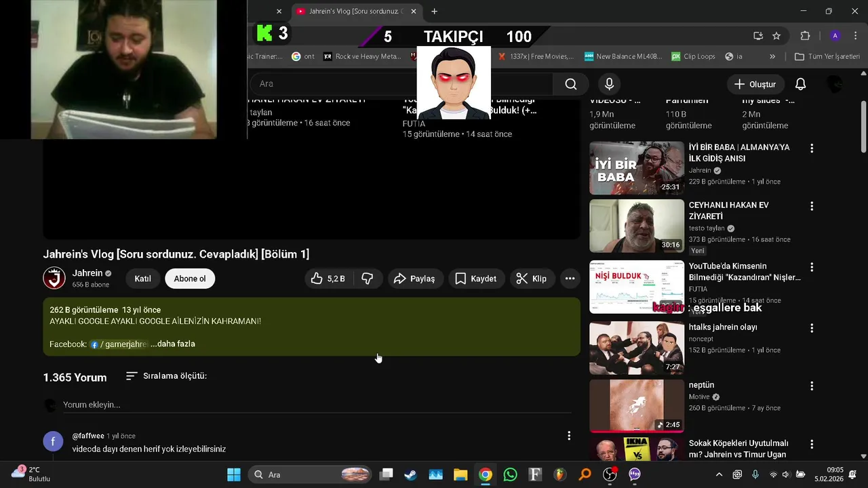
Task: Open the Clip Loops bookmark
Action: [693, 56]
